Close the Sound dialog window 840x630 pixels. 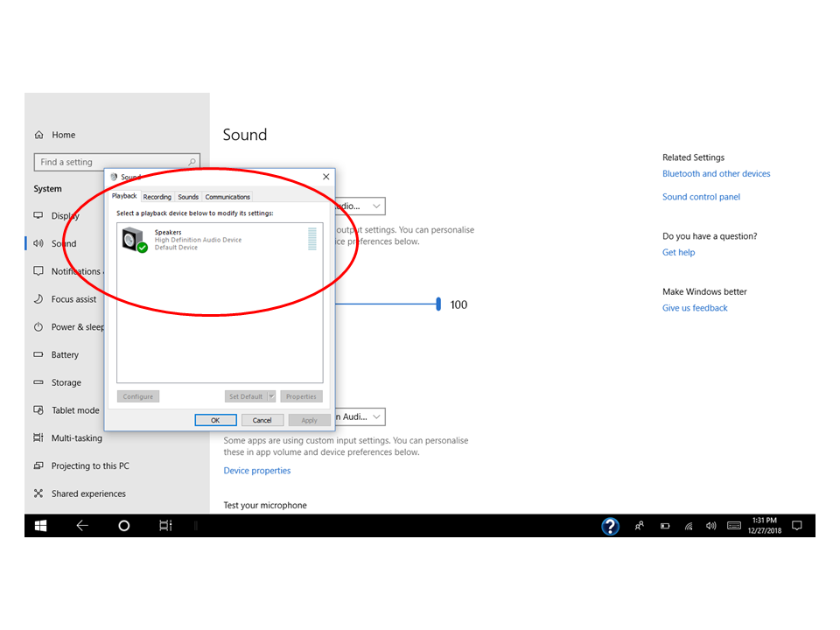click(x=325, y=177)
